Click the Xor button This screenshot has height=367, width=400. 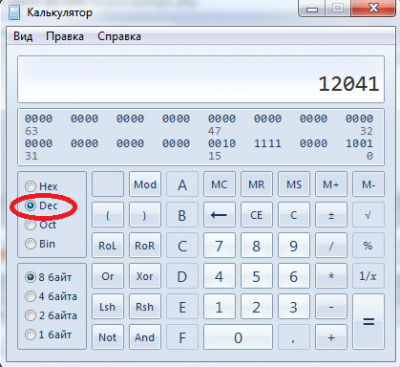(145, 276)
